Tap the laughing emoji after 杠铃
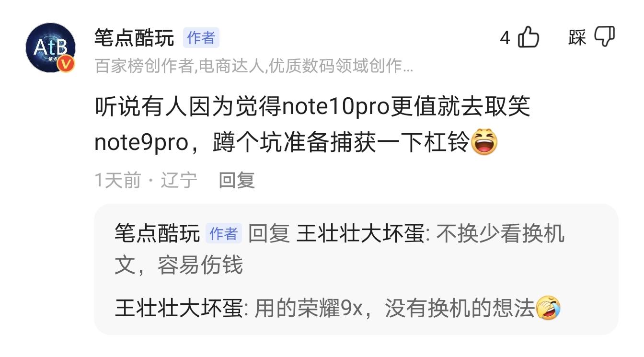This screenshot has width=644, height=357. (484, 143)
